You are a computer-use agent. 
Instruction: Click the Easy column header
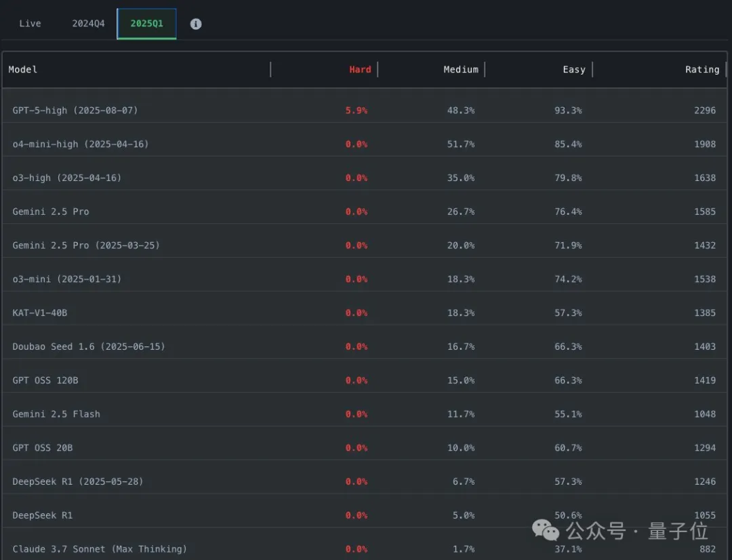tap(573, 69)
